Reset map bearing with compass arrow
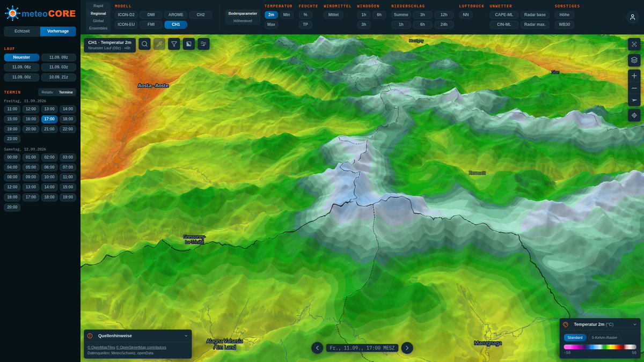This screenshot has width=644, height=362. pyautogui.click(x=634, y=100)
